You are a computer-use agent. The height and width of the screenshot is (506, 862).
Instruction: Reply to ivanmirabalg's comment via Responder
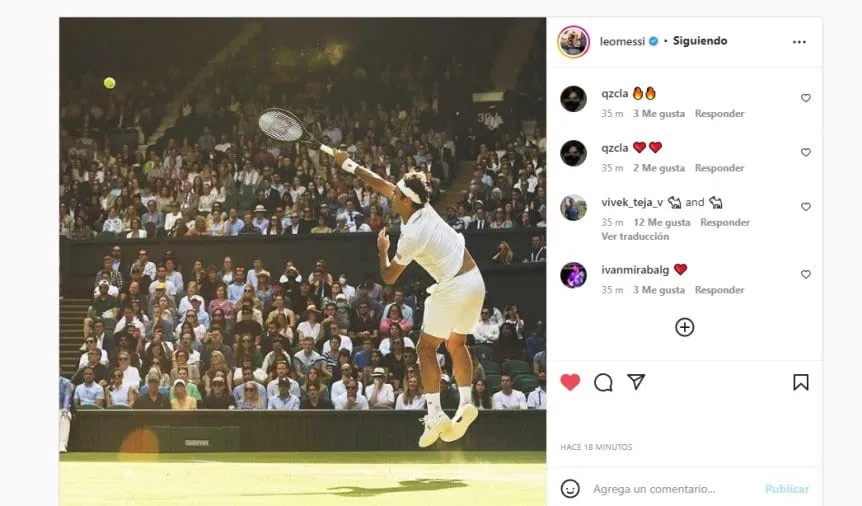[x=720, y=290]
